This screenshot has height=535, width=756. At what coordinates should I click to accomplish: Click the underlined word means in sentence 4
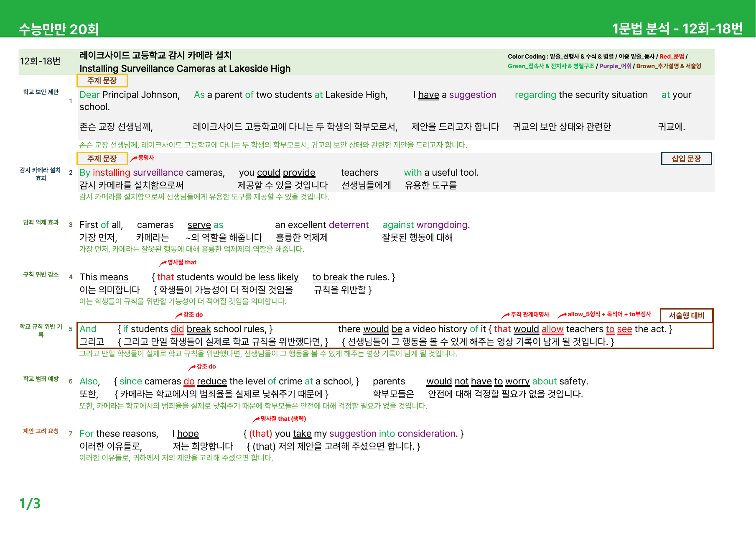[114, 277]
